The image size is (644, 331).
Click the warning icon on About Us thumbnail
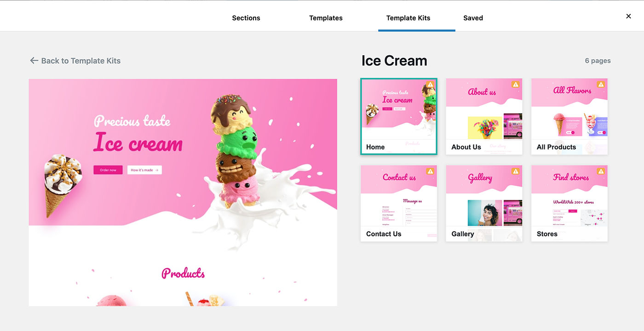(515, 84)
